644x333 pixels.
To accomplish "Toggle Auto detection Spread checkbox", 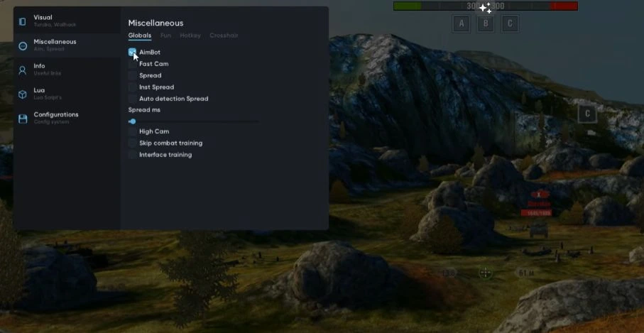I will point(132,99).
